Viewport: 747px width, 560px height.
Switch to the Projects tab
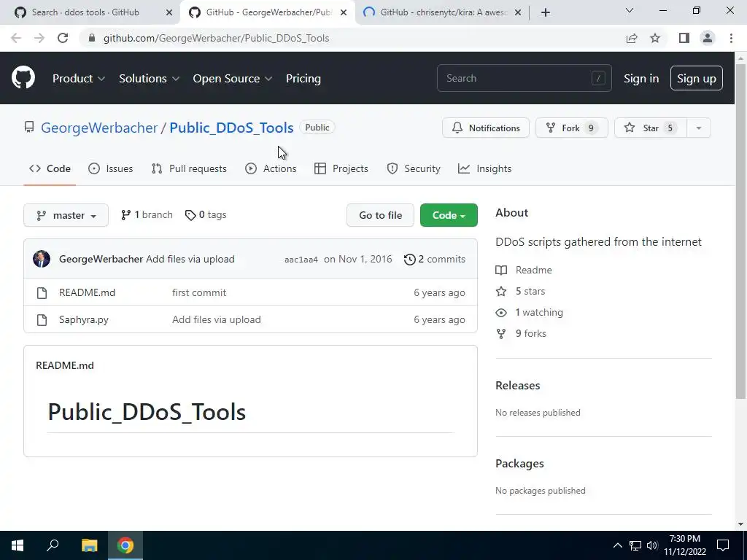coord(341,168)
